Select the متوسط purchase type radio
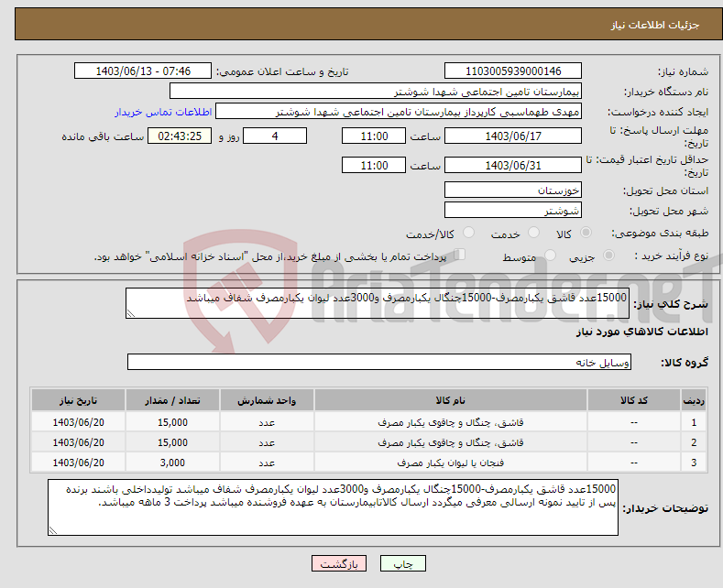 (550, 256)
